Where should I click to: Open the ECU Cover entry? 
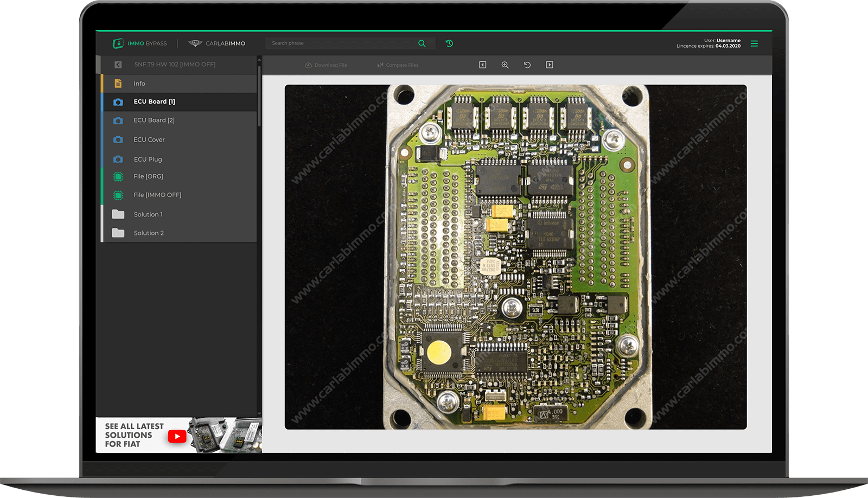click(x=179, y=140)
